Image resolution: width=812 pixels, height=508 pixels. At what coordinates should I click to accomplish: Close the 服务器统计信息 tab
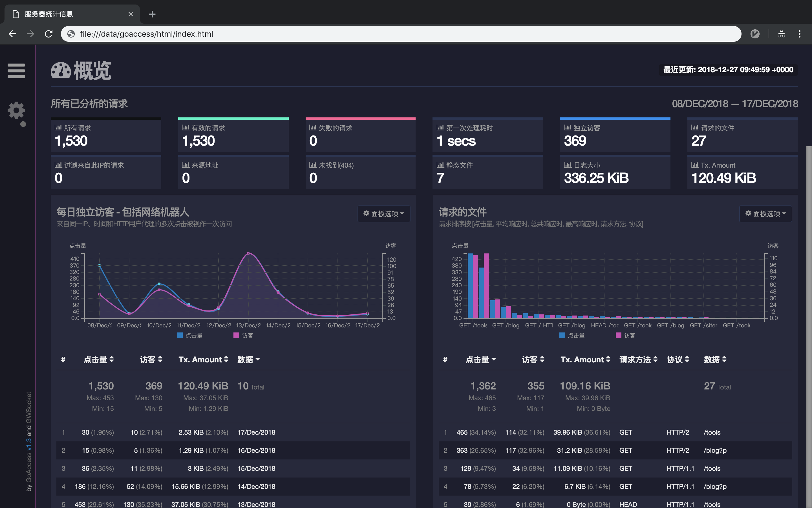coord(131,14)
